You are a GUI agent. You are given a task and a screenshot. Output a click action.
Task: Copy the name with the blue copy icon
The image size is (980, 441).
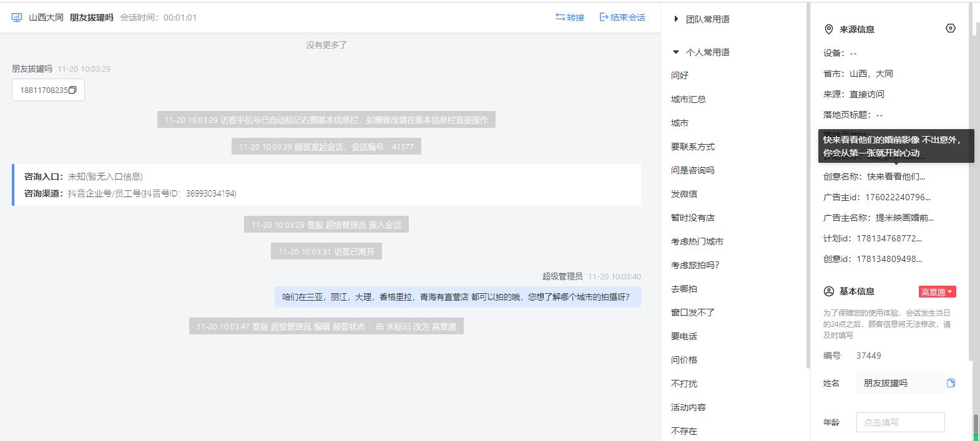click(951, 383)
